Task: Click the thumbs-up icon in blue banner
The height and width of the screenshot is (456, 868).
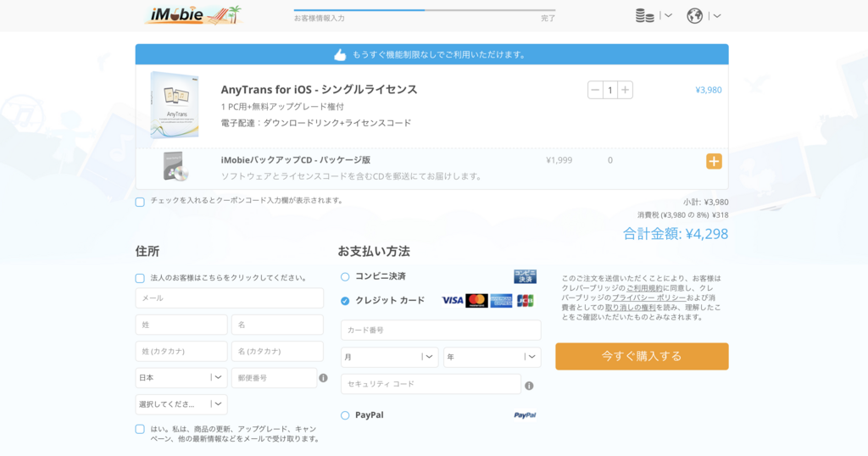Action: (x=340, y=54)
